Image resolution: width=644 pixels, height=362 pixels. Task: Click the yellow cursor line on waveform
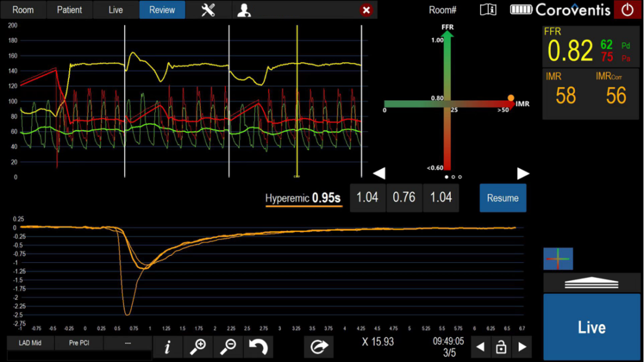[x=297, y=101]
